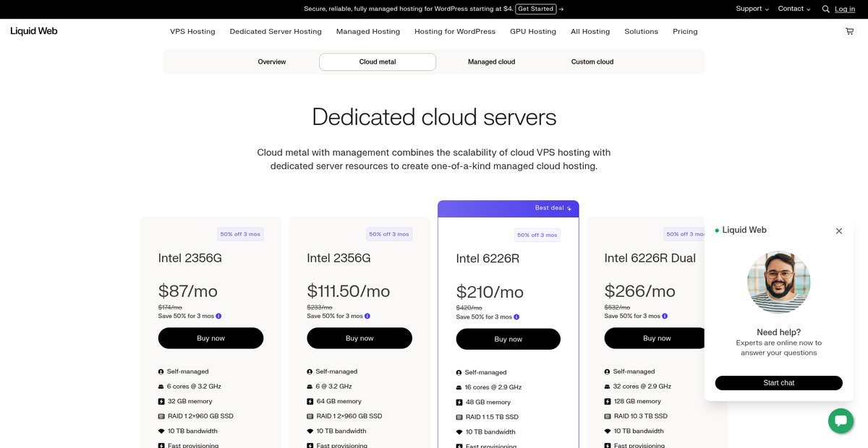
Task: Open the GPU Hosting menu
Action: tap(533, 32)
